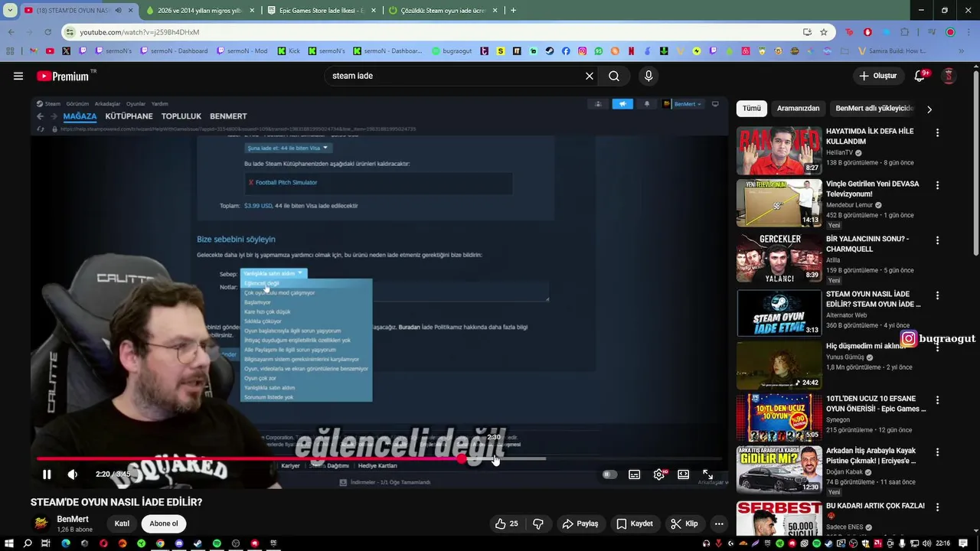Like the video with 25 likes

tap(507, 523)
